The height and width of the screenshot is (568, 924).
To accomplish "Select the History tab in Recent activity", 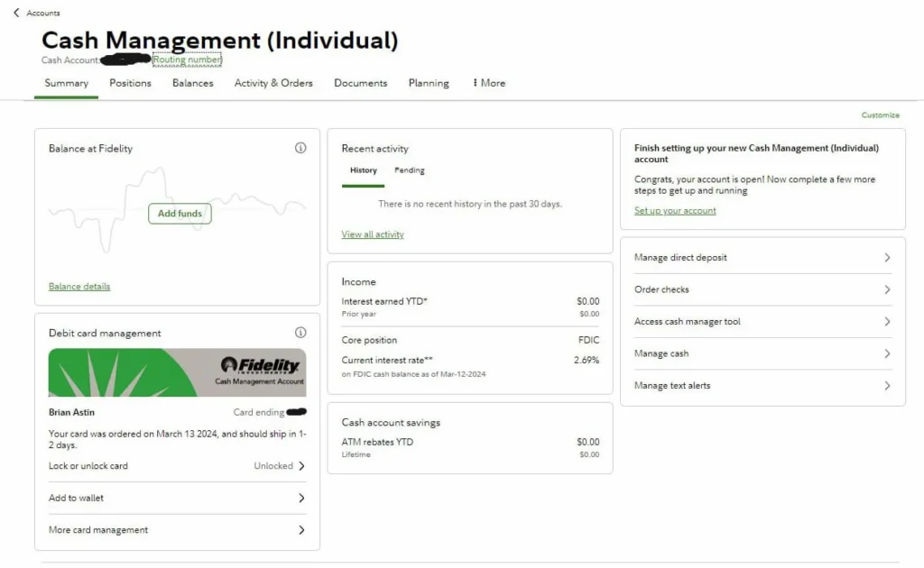I will [x=364, y=170].
